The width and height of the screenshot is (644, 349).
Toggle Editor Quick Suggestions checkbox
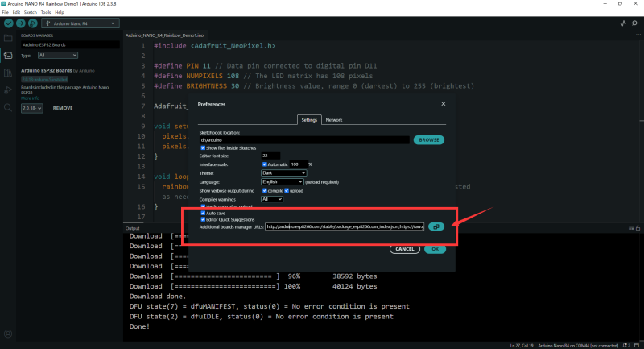203,219
